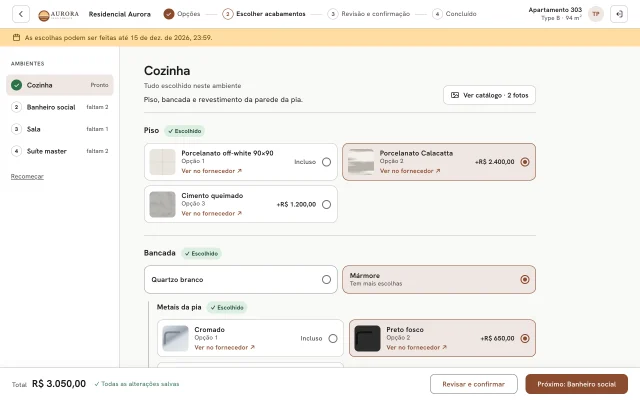Click Porcelanato off-white swatch thumbnail
640x400 pixels.
162,162
